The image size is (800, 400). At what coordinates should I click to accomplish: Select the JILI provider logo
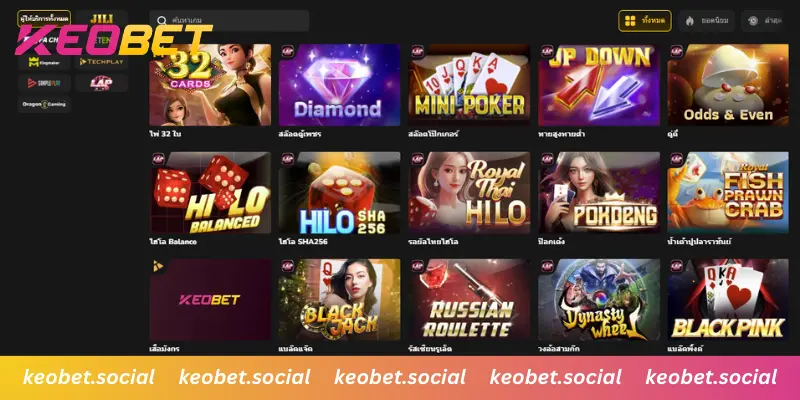(x=102, y=18)
